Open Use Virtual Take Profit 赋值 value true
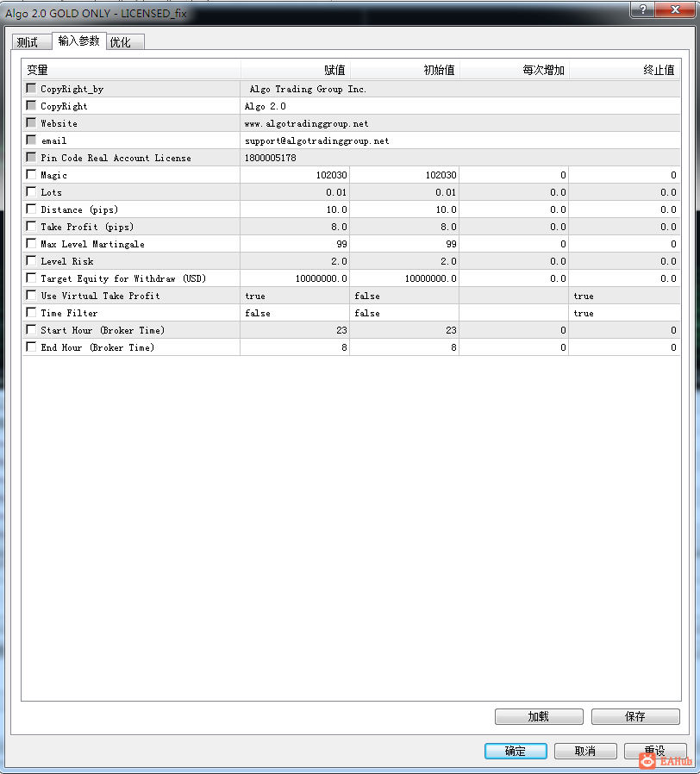This screenshot has height=774, width=700. point(295,295)
